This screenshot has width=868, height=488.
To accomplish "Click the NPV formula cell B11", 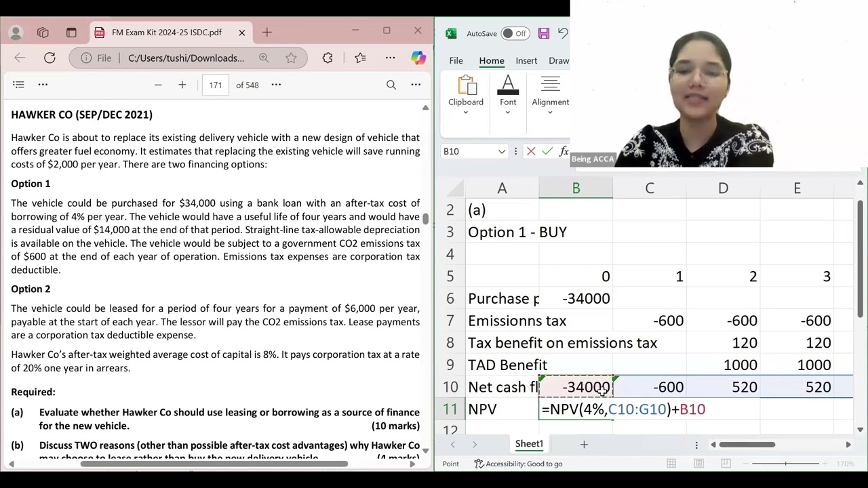I will (x=576, y=409).
